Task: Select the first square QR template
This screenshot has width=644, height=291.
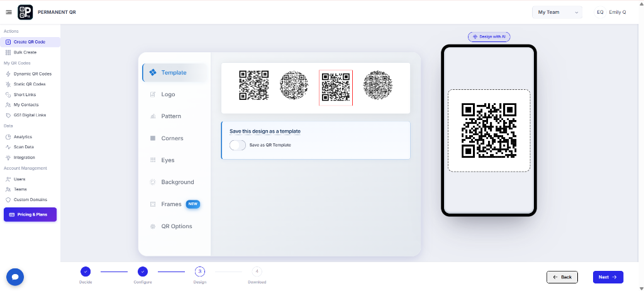Action: (254, 85)
